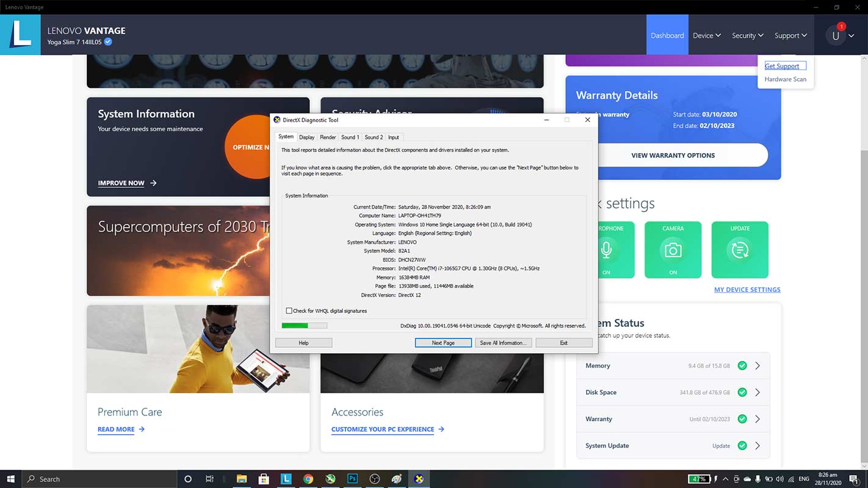868x488 pixels.
Task: Enable Check for WHQL digital signatures
Action: pos(289,311)
